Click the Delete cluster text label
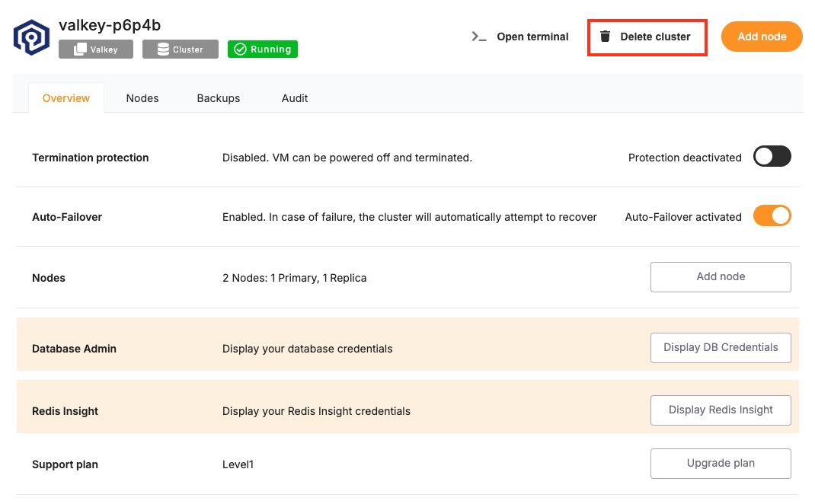 click(655, 37)
